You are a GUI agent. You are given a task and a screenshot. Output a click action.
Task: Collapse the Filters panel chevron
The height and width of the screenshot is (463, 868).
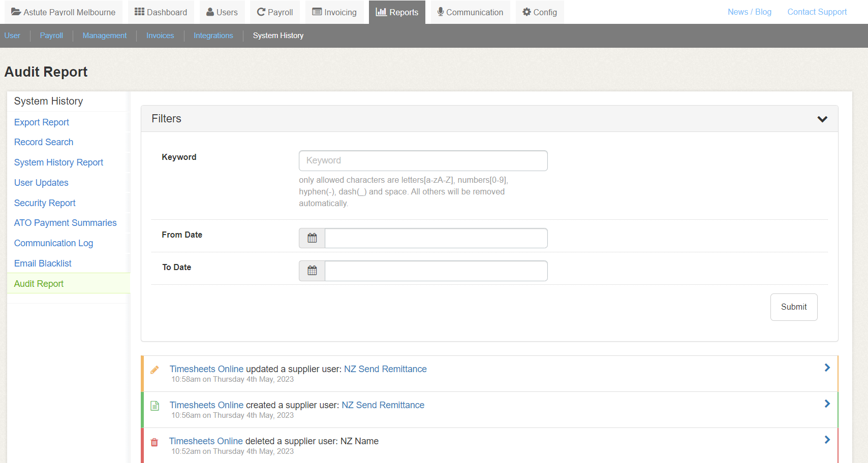click(822, 119)
